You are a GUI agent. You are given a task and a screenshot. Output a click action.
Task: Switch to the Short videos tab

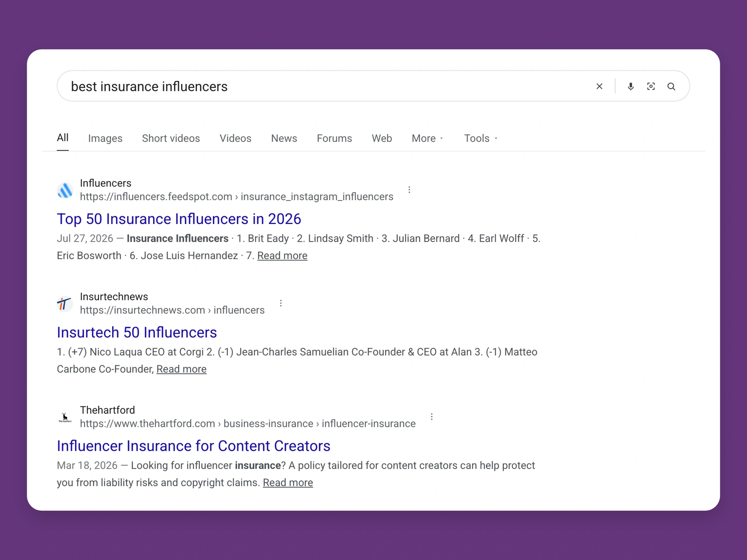[171, 139]
